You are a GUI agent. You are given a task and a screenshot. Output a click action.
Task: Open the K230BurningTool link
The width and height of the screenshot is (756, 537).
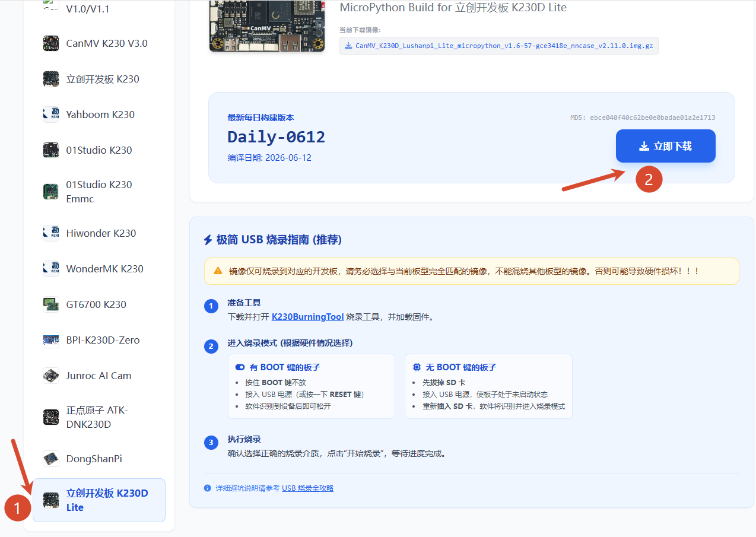click(x=307, y=317)
